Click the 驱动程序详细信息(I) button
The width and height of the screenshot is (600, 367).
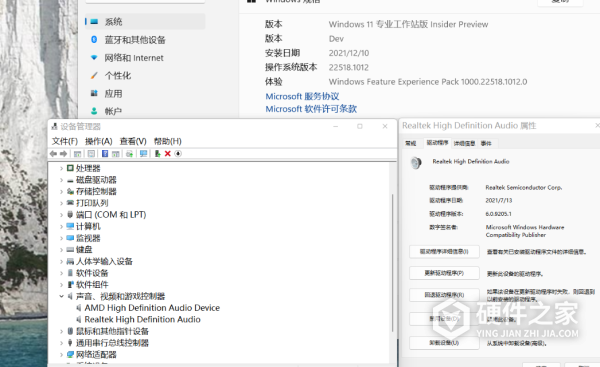(444, 251)
